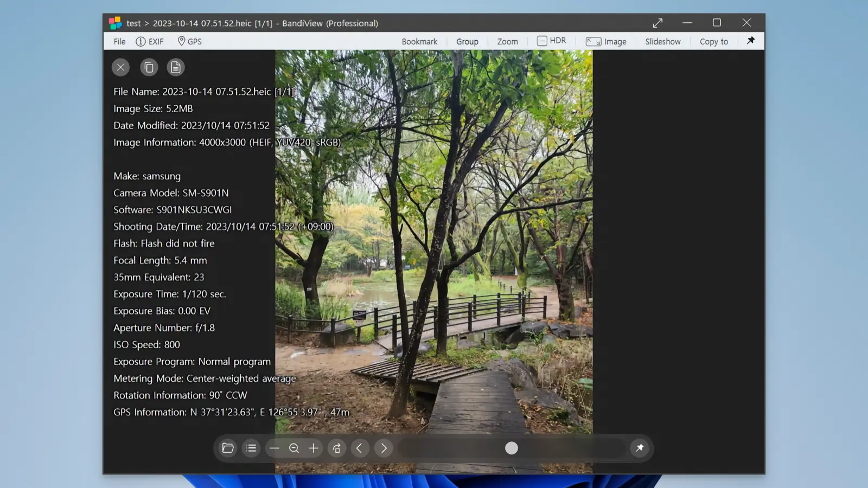The image size is (868, 488).
Task: Copy EXIF info using the copy icon
Action: pyautogui.click(x=149, y=67)
